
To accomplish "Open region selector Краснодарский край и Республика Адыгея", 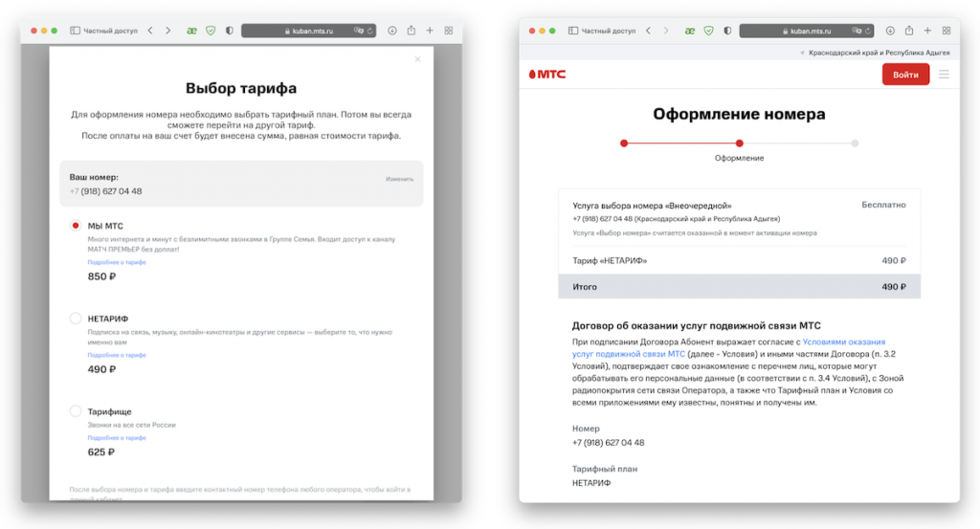I will tap(875, 53).
